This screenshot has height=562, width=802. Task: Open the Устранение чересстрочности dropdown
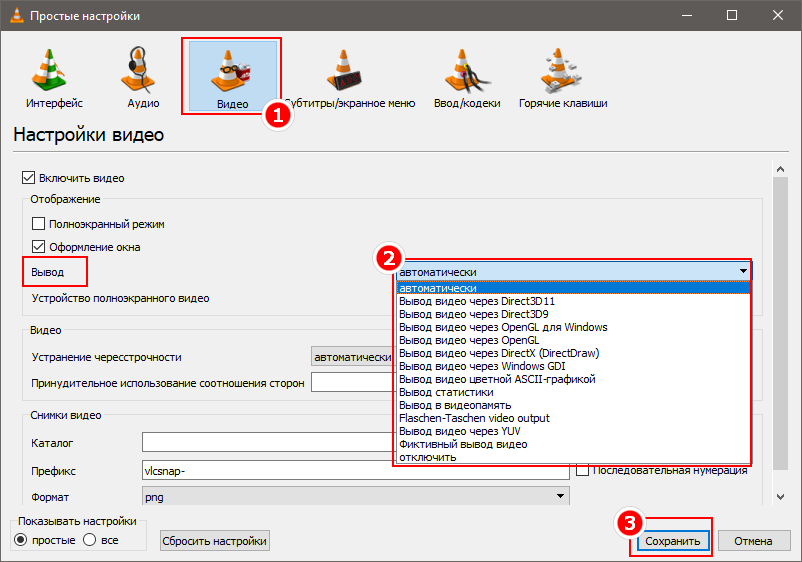click(353, 357)
